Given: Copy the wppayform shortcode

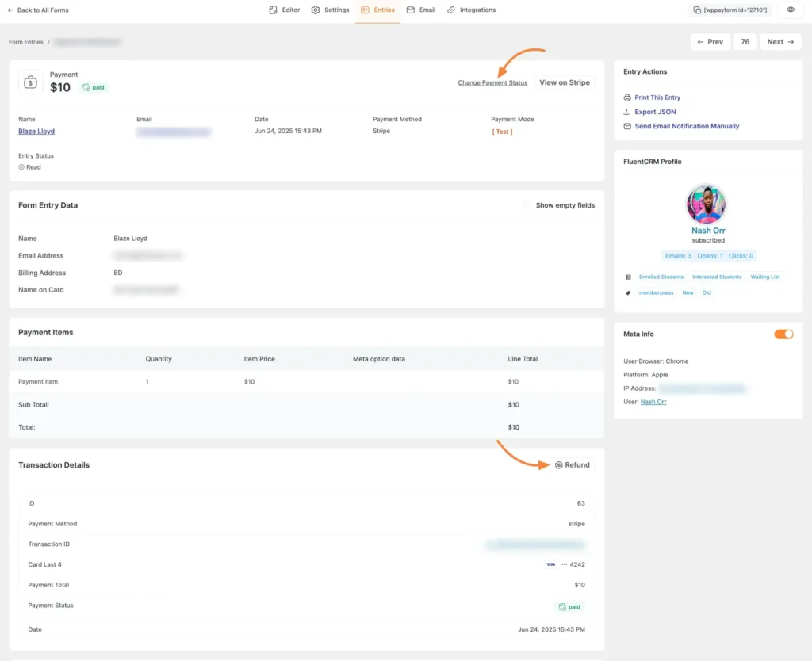Looking at the screenshot, I should 730,10.
